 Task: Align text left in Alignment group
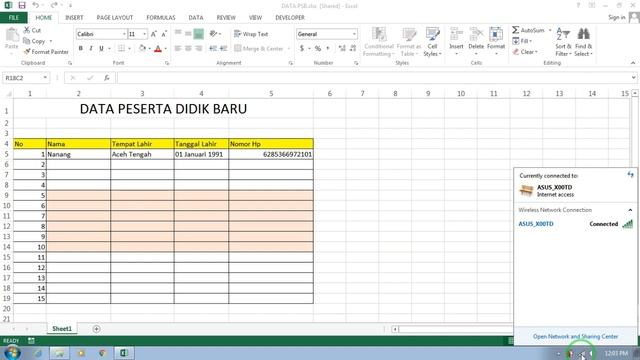coord(178,48)
